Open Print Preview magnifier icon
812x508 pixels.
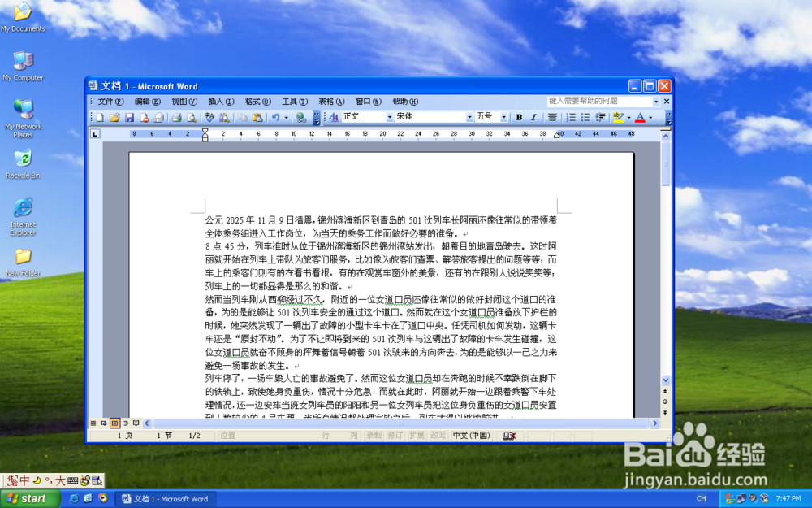(x=191, y=118)
